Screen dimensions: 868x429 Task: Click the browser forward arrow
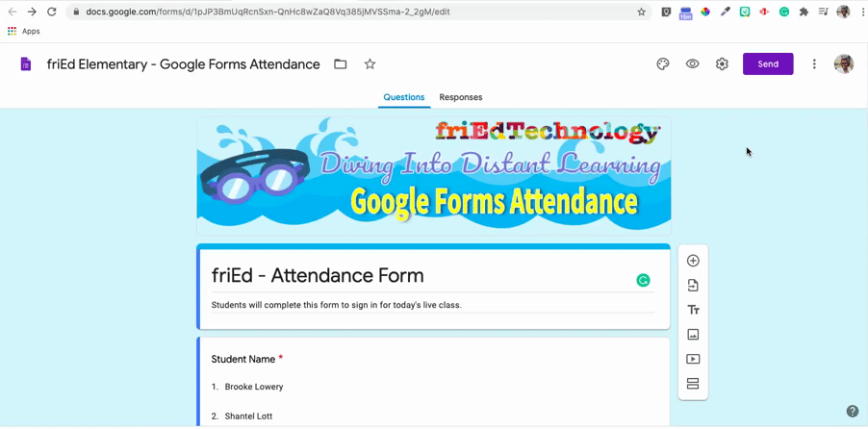pyautogui.click(x=32, y=12)
